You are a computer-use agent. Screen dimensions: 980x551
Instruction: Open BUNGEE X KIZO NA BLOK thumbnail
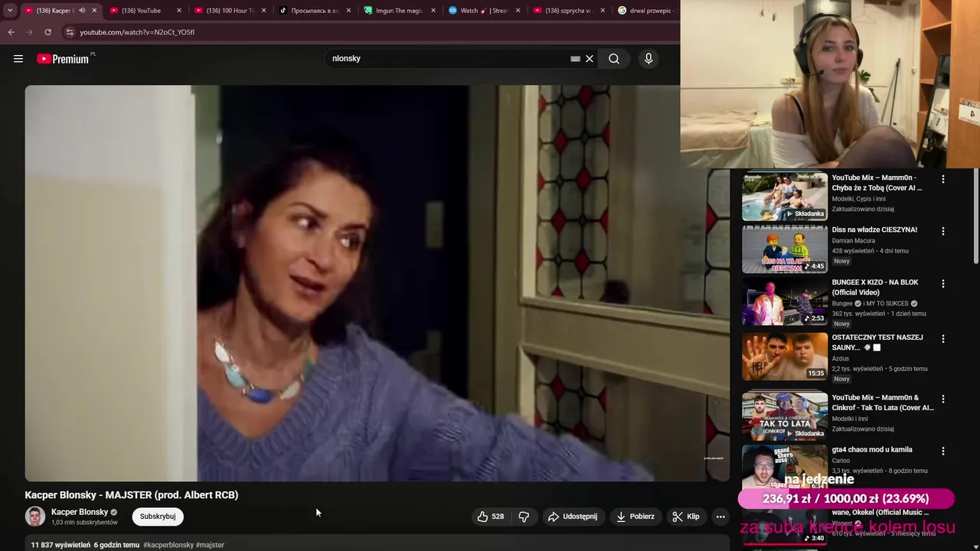tap(785, 302)
